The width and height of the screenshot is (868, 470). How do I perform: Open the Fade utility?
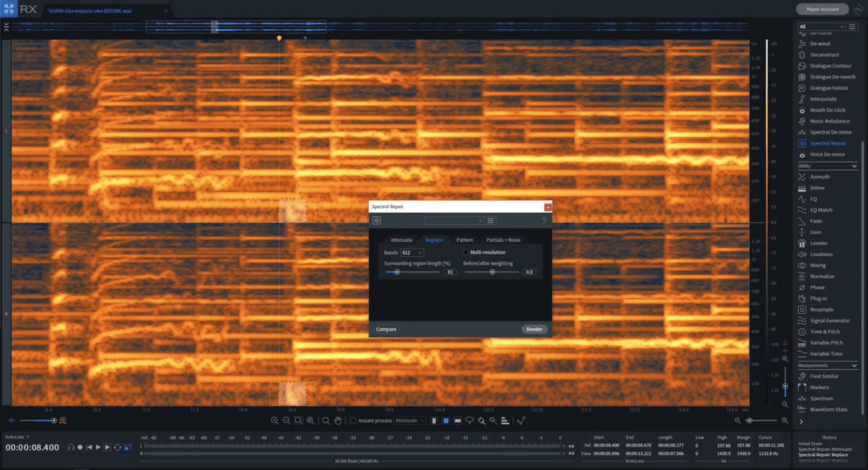click(816, 221)
